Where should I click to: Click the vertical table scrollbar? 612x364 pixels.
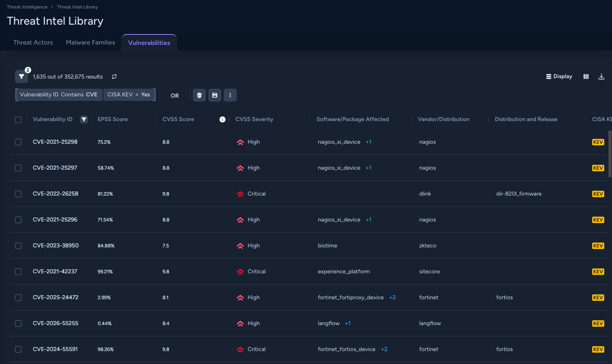(x=610, y=154)
